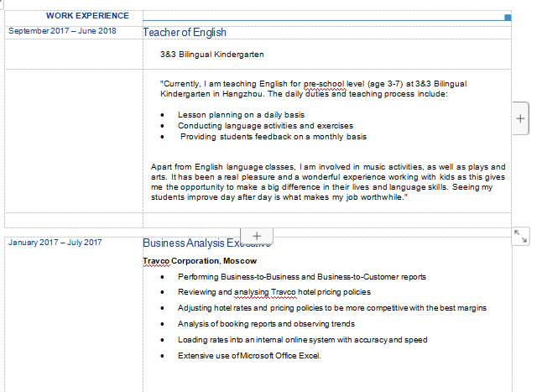Click the Business Analysis Executive title
This screenshot has height=392, width=542.
point(206,243)
